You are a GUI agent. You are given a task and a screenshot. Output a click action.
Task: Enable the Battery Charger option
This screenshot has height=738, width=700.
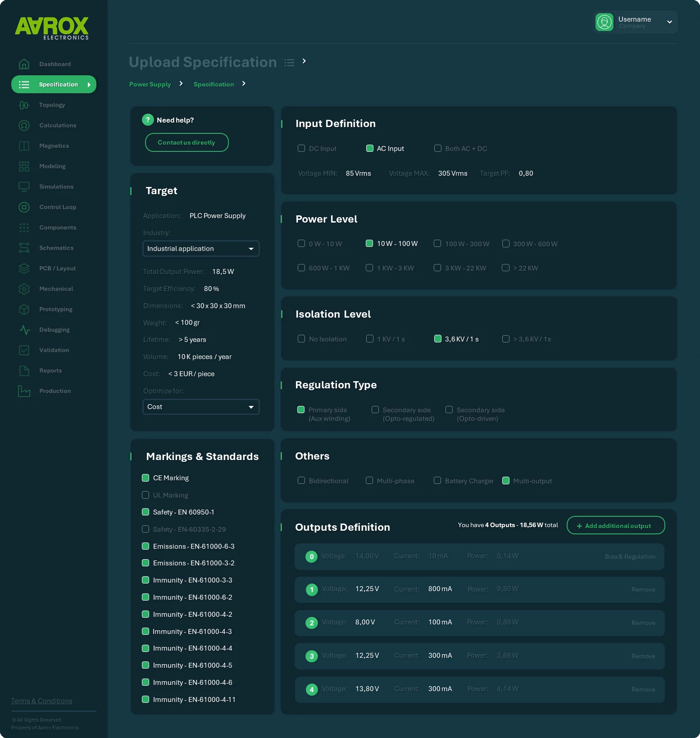[x=437, y=480]
